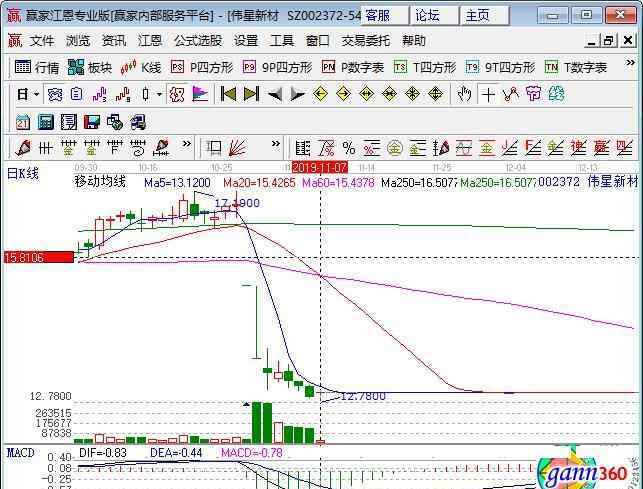
Task: Click the 主页 button
Action: pyautogui.click(x=485, y=16)
